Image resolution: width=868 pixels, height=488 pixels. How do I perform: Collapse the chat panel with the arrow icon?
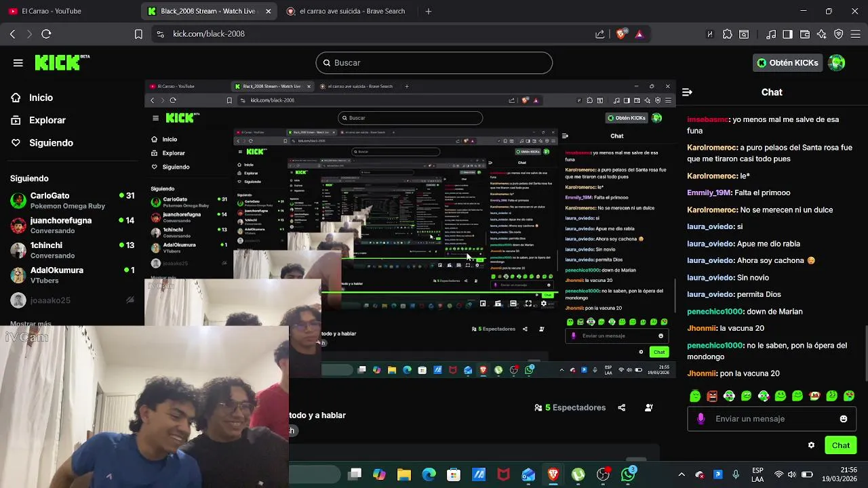point(687,92)
